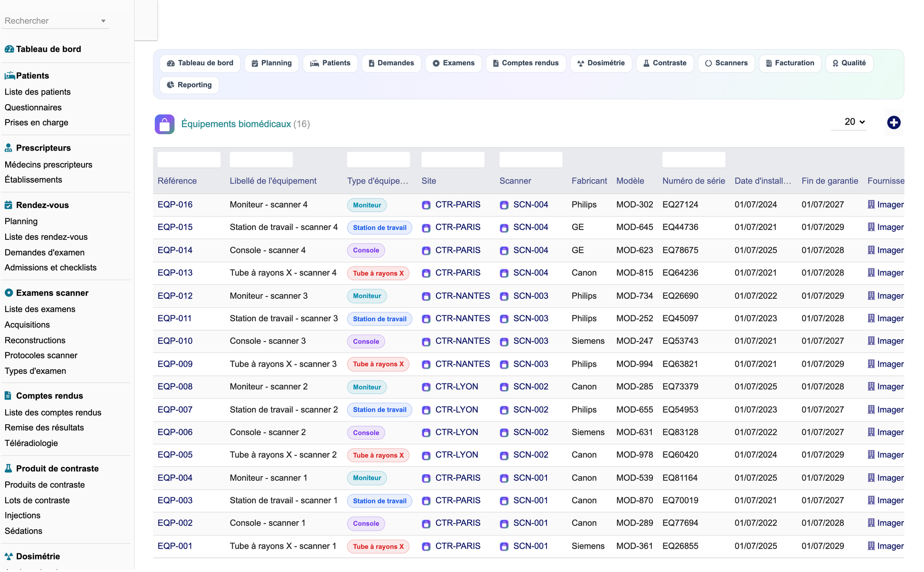Click scanner icon in EQP-009 row

(x=504, y=365)
